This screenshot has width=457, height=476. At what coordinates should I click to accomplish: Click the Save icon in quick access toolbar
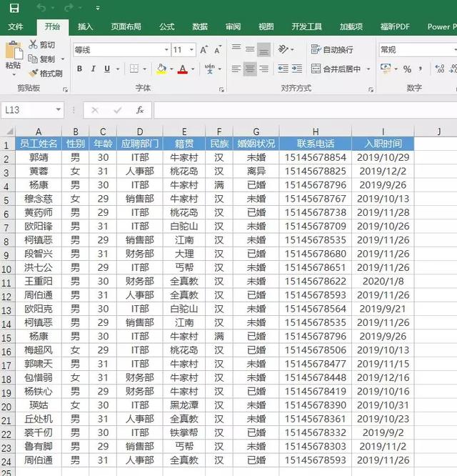[14, 8]
